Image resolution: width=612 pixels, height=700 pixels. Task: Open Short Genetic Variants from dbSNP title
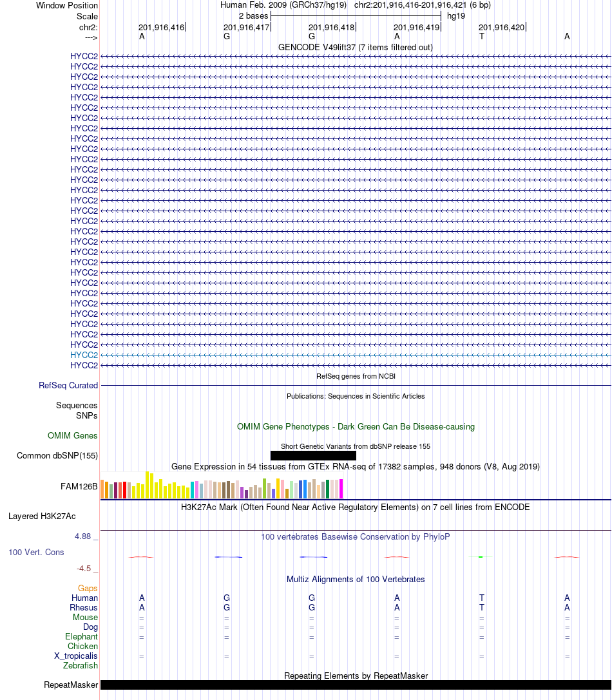[356, 446]
